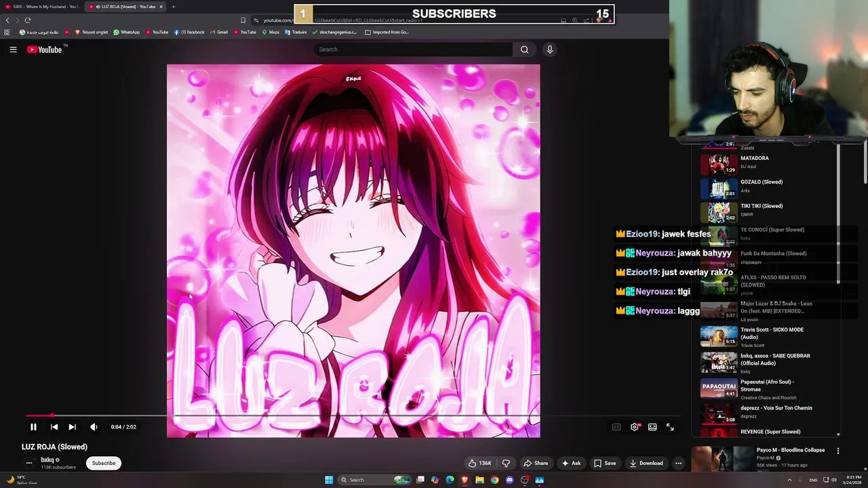Focus the YouTube search field
Viewport: 868px width, 488px height.
click(x=412, y=49)
